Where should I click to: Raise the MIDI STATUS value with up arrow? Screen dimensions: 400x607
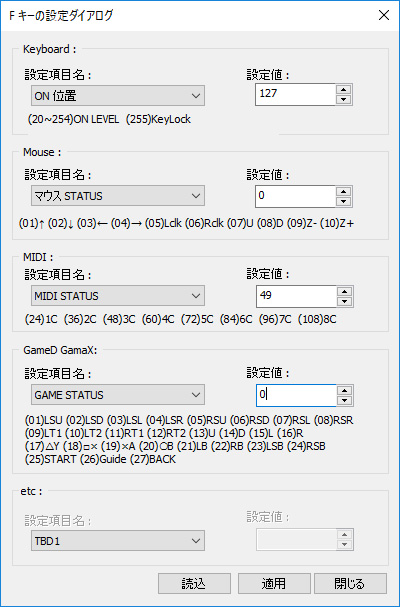point(344,291)
